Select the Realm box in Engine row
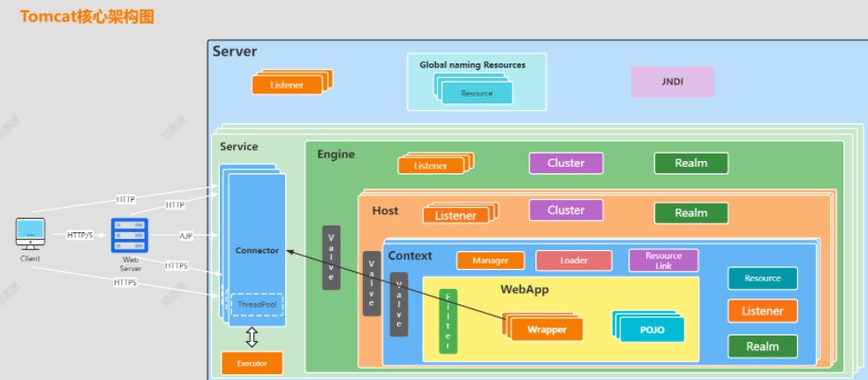The height and width of the screenshot is (380, 868). [691, 163]
